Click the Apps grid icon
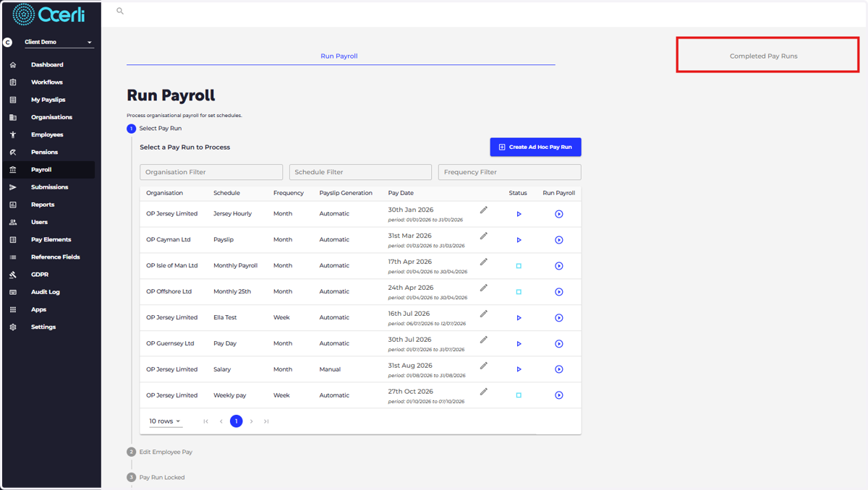The image size is (868, 490). [13, 309]
